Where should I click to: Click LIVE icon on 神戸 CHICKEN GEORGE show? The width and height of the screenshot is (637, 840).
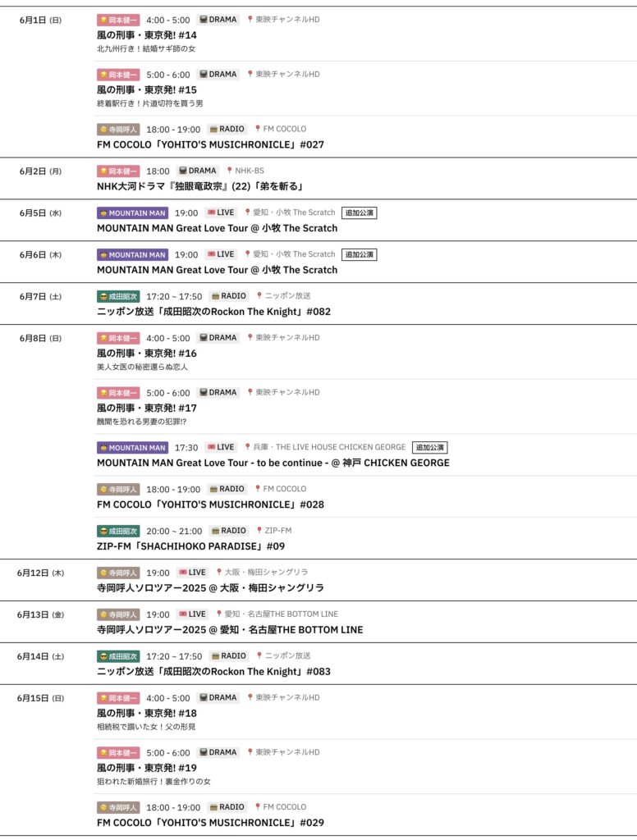(x=211, y=447)
